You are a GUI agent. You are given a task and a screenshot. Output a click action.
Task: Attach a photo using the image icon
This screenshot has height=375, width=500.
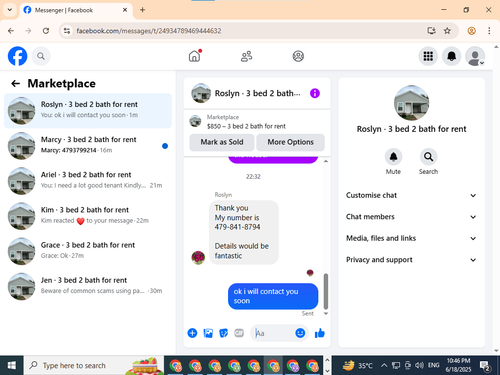(208, 333)
